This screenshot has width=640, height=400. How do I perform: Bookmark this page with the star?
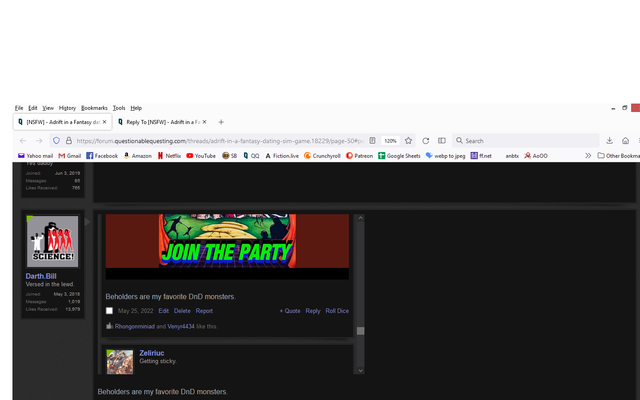click(x=408, y=141)
